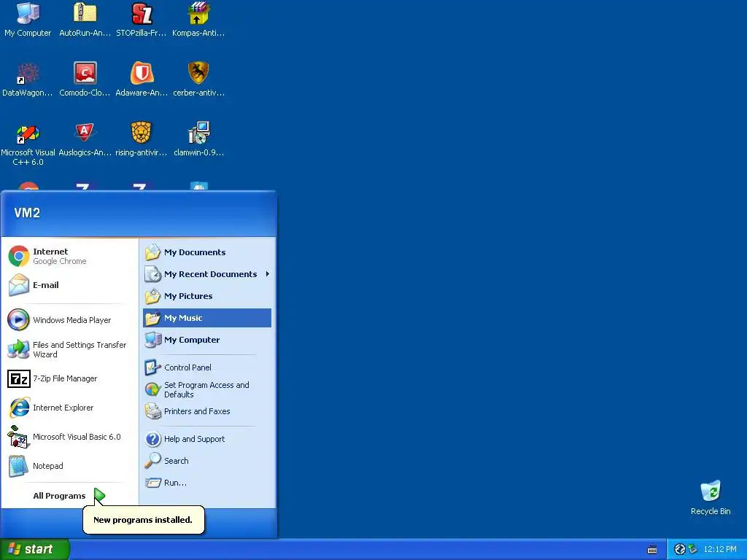Open Set Program Access and Defaults
The width and height of the screenshot is (747, 560).
click(x=206, y=389)
